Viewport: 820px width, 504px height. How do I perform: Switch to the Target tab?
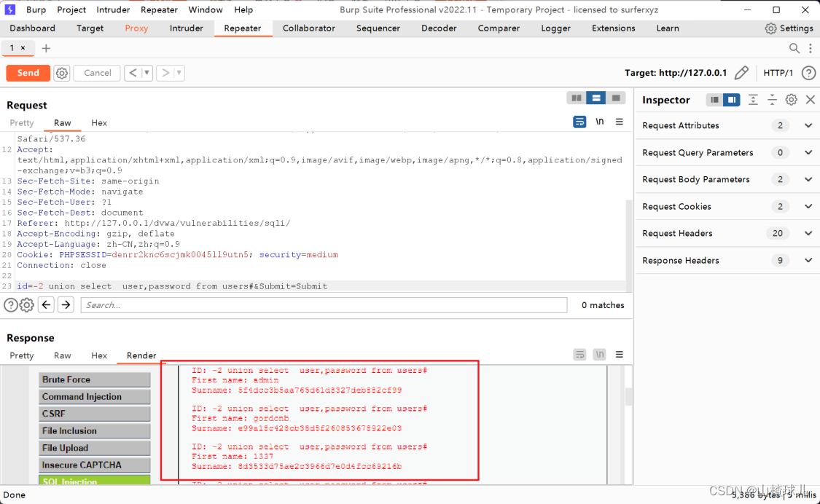point(90,28)
